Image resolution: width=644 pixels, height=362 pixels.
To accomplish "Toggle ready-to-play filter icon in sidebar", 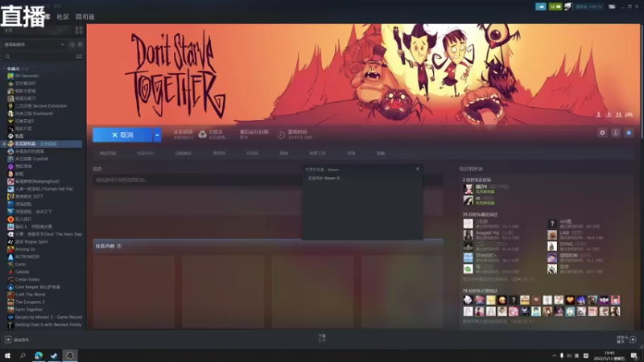I will click(x=80, y=44).
